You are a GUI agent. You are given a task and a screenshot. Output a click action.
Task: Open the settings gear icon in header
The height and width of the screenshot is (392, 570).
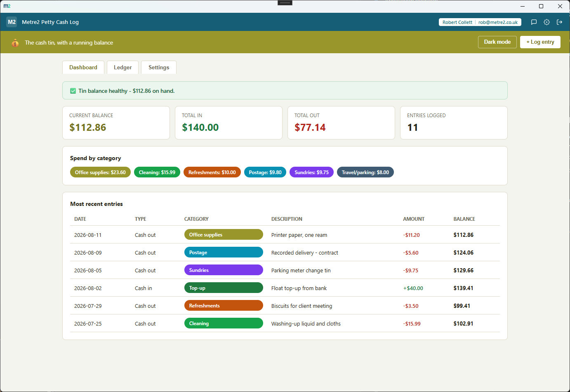(x=546, y=22)
